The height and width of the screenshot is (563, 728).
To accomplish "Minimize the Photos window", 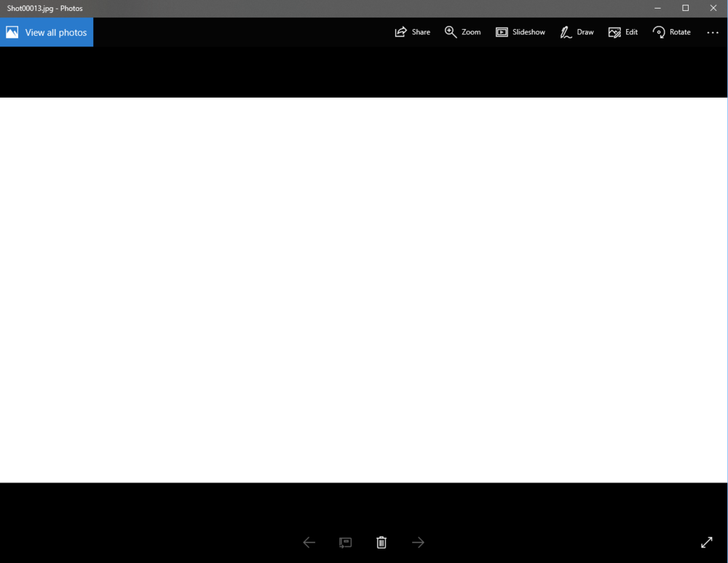I will pos(657,8).
